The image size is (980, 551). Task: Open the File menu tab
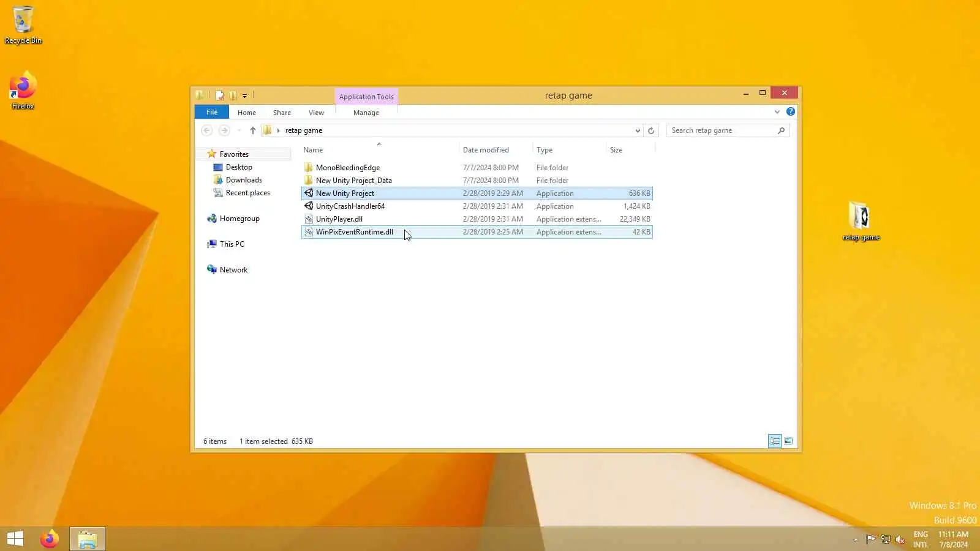(x=212, y=112)
